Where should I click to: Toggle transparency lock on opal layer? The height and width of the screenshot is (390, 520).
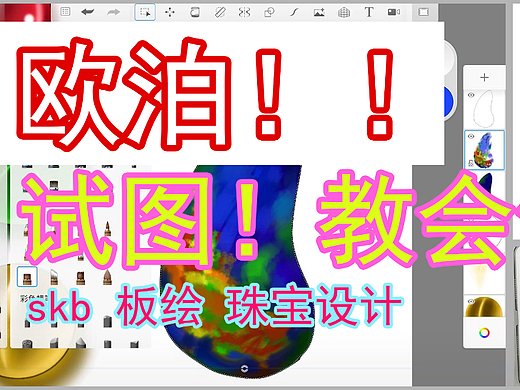(471, 163)
